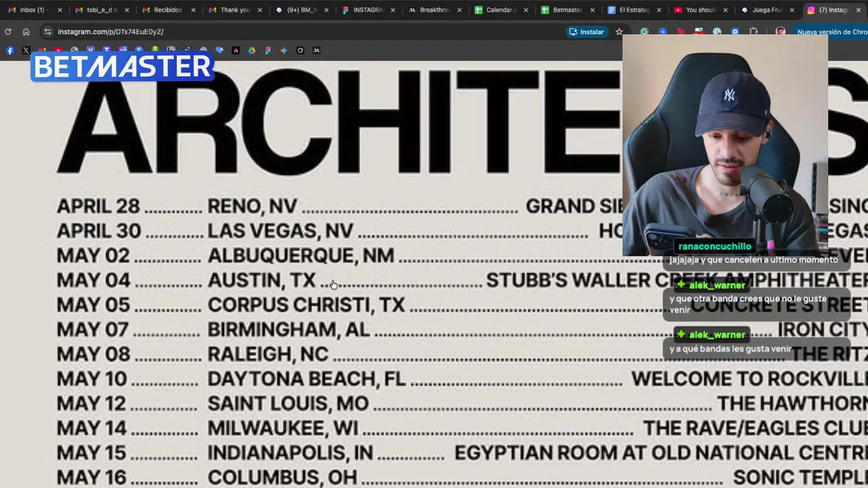Click the SAINT LOUIS, MO city text
Image resolution: width=868 pixels, height=488 pixels.
[x=288, y=403]
